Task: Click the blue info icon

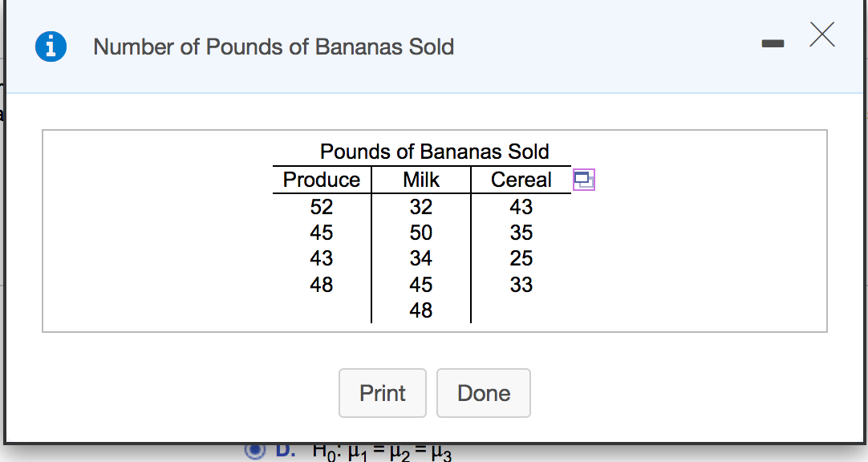Action: coord(51,46)
